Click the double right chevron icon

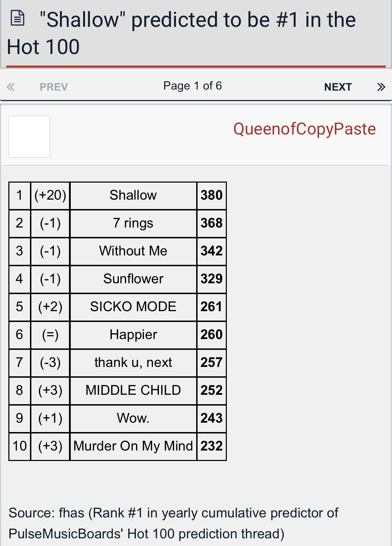pyautogui.click(x=381, y=87)
